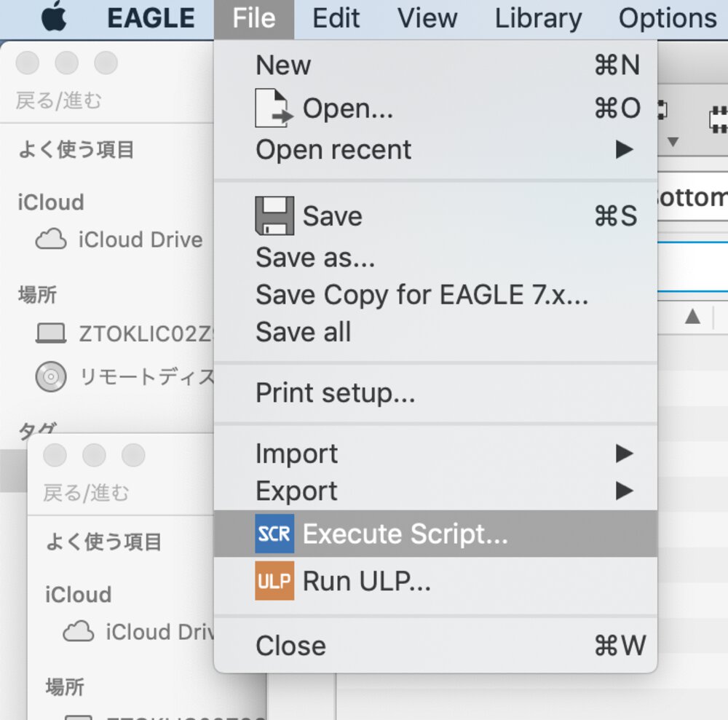The height and width of the screenshot is (720, 728).
Task: Click the iCloud Drive item in lower window
Action: (x=139, y=632)
